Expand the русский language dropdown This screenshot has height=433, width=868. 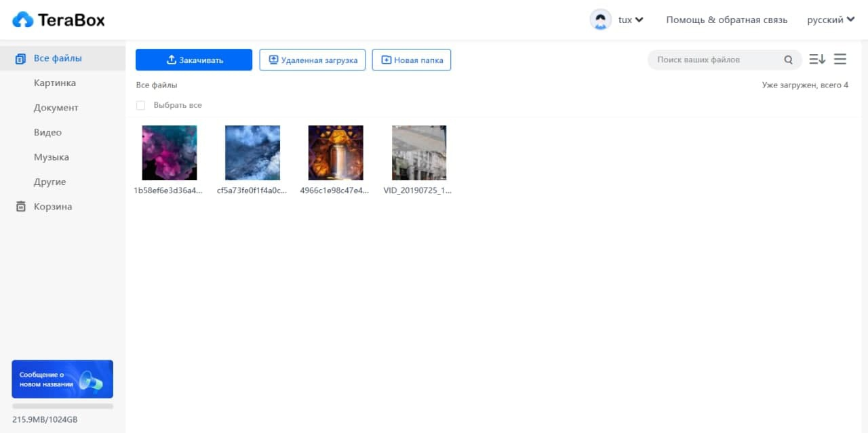(x=830, y=20)
